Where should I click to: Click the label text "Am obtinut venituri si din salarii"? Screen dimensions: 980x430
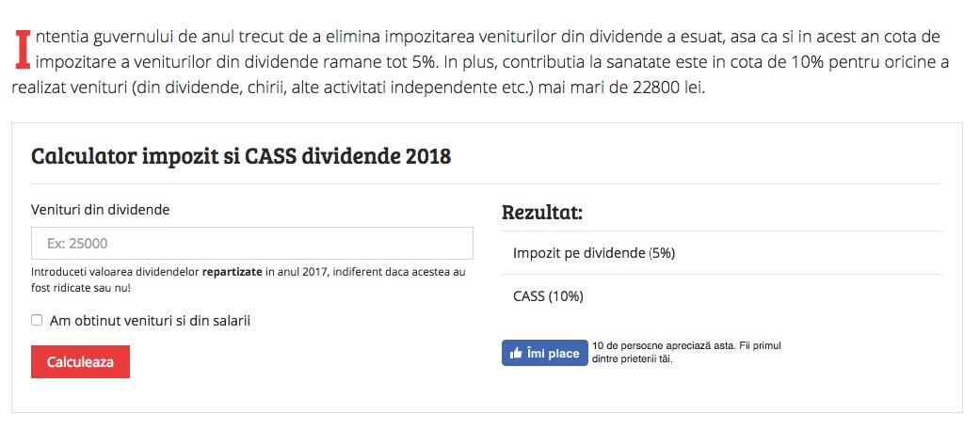150,321
